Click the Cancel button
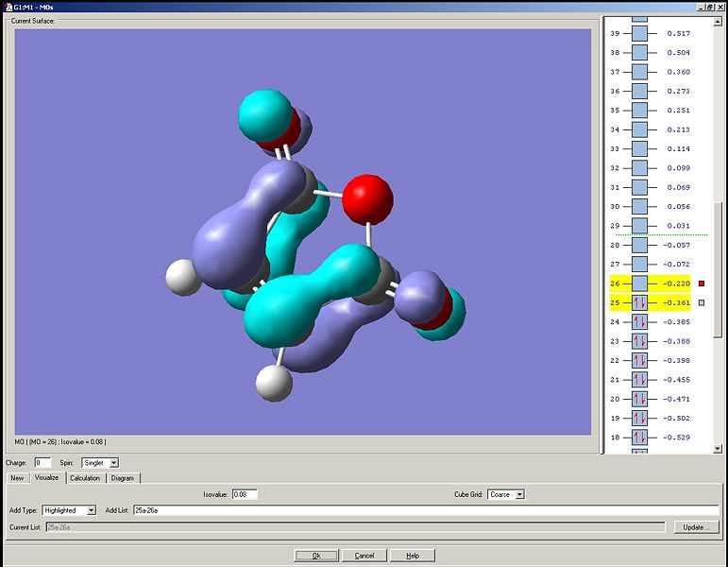The image size is (728, 567). [364, 556]
